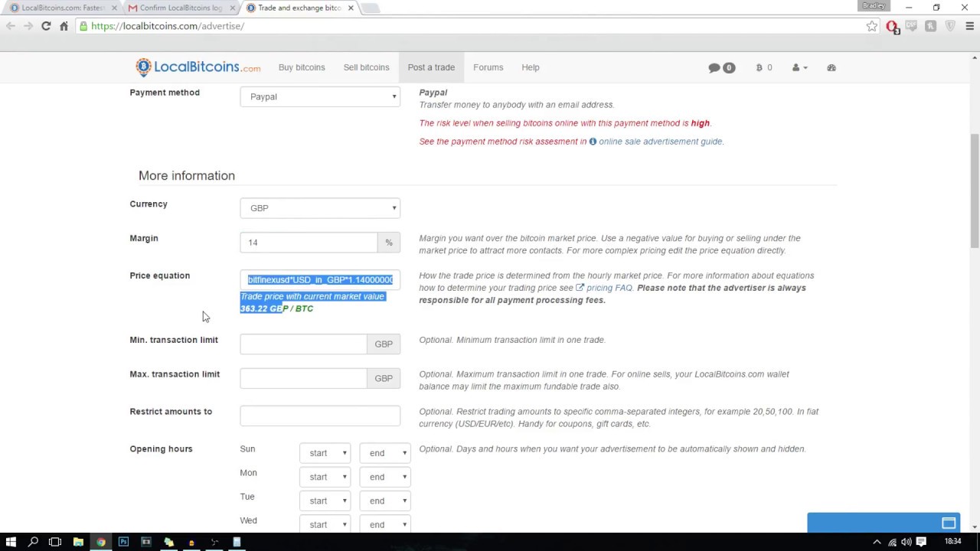Click the CSS extension icon
Viewport: 980px width, 551px height.
911,26
